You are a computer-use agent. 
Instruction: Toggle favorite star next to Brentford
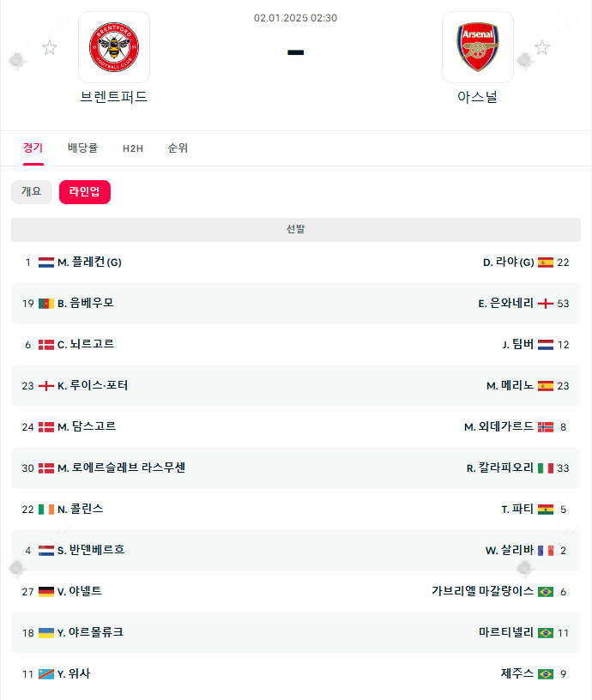(x=50, y=47)
